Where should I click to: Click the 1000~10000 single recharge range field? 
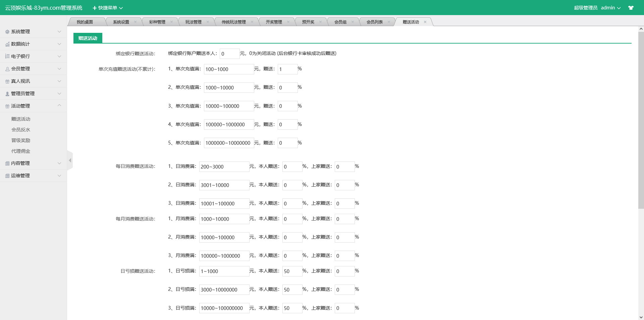tap(229, 87)
